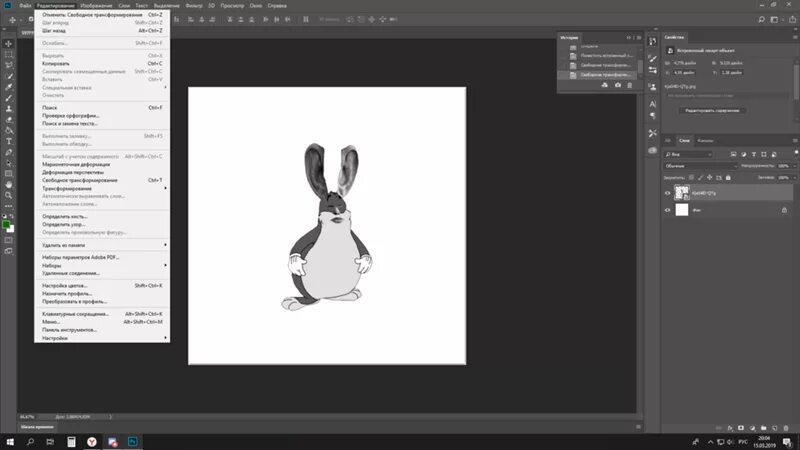The height and width of the screenshot is (450, 800).
Task: Open the workspace switcher dropdown
Action: [774, 19]
